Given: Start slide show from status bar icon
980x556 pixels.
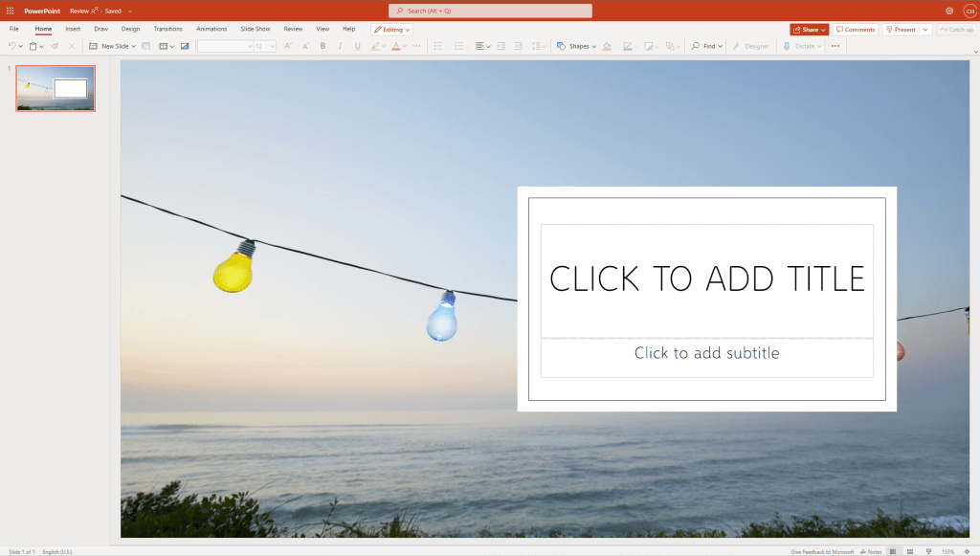Looking at the screenshot, I should [928, 551].
